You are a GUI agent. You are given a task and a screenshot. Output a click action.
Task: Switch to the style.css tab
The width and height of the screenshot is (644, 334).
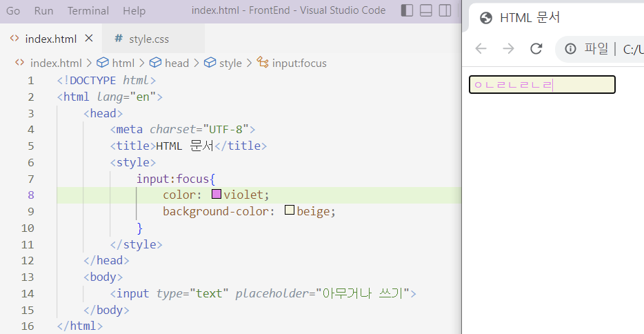153,39
